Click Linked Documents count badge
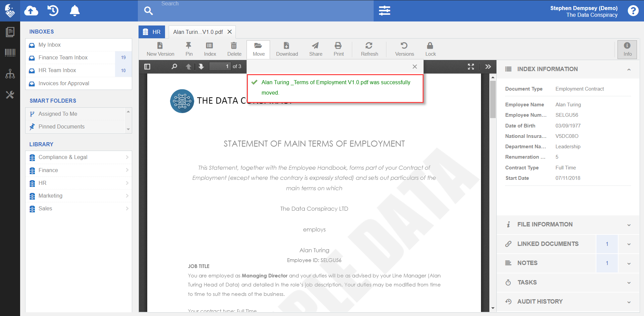644x316 pixels. (x=607, y=244)
